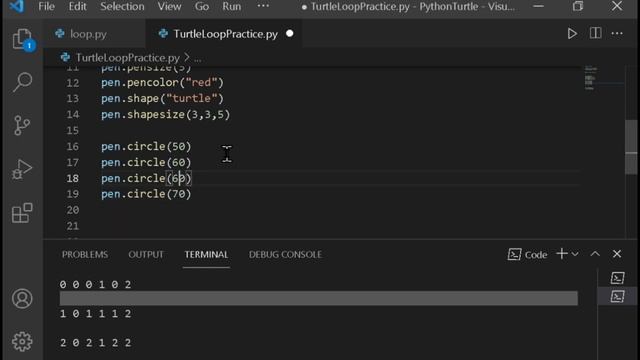Place cursor in pen.shape("turtle") line

[162, 98]
